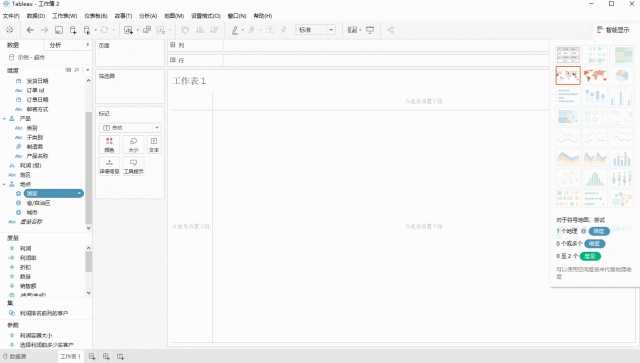Click the back arrow undo icon
This screenshot has width=640, height=363.
[x=30, y=30]
